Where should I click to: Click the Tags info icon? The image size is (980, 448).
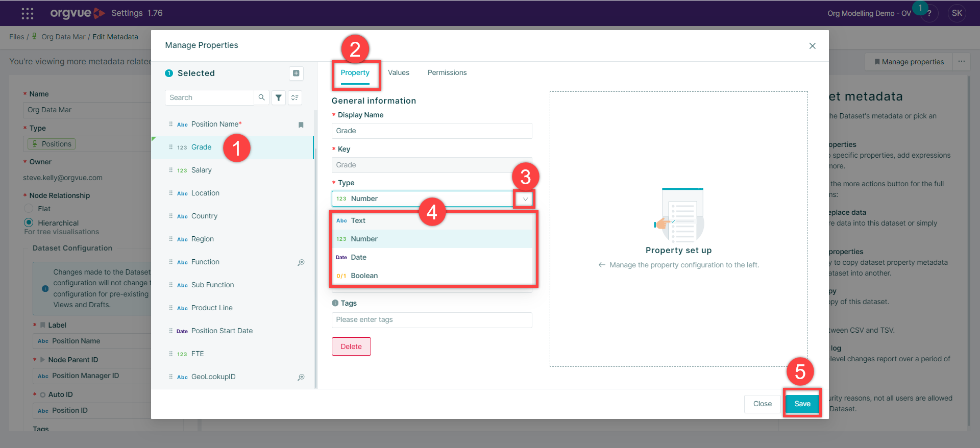point(335,303)
